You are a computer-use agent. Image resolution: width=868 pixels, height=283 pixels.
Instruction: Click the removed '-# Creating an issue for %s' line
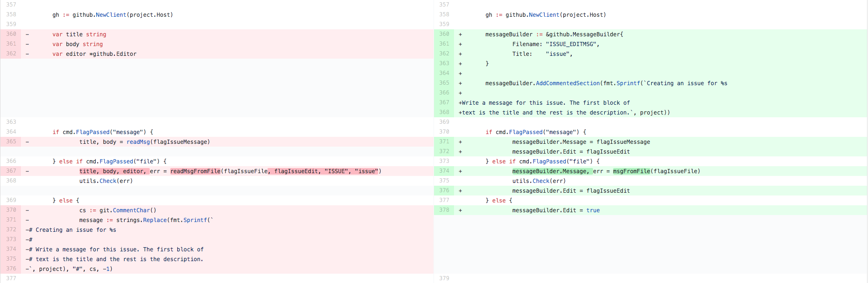point(71,230)
